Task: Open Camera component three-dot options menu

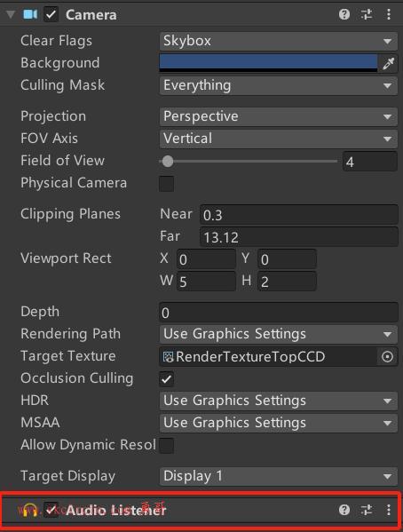Action: 389,14
